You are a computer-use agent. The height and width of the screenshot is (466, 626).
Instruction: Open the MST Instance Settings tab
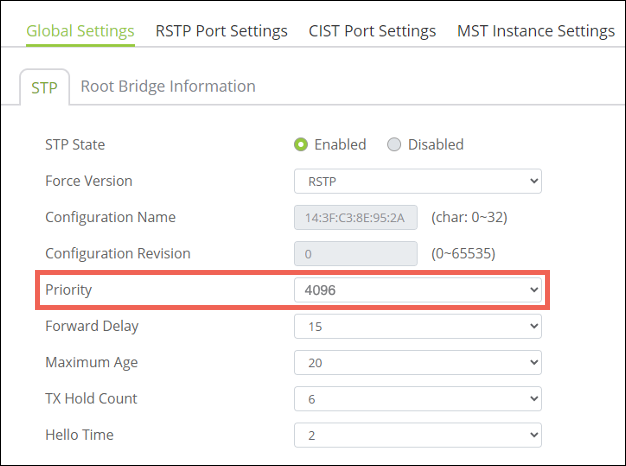535,31
